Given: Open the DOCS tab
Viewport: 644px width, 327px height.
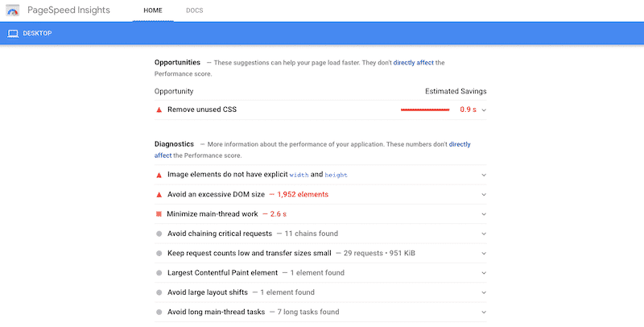Looking at the screenshot, I should [194, 11].
